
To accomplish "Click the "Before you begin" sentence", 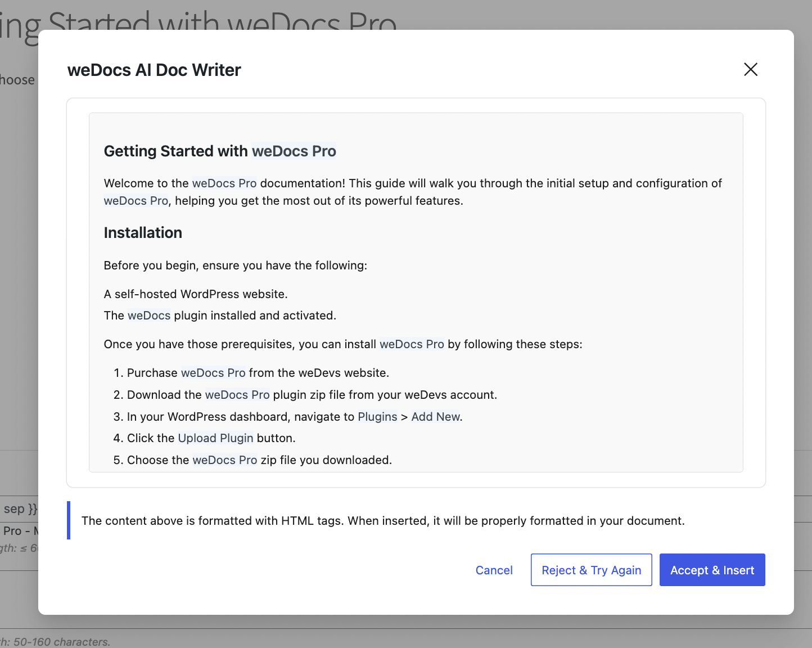I will pyautogui.click(x=235, y=265).
